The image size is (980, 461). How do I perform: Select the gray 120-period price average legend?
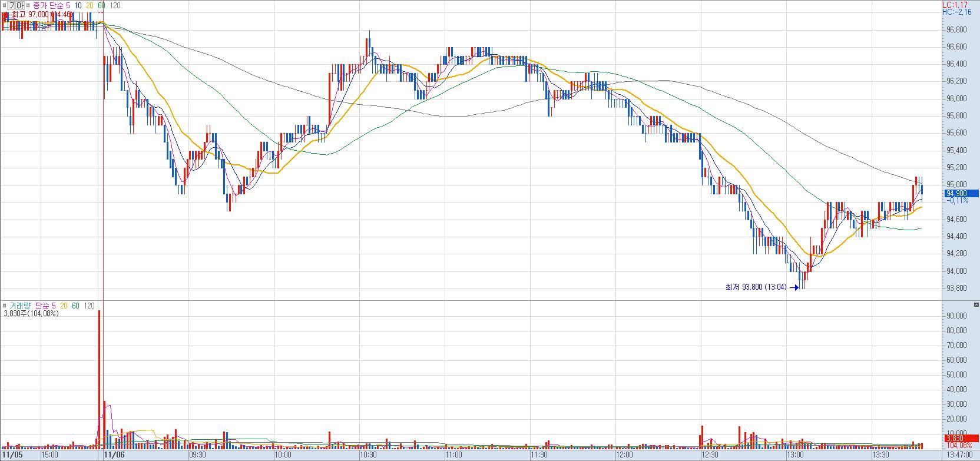[x=115, y=5]
